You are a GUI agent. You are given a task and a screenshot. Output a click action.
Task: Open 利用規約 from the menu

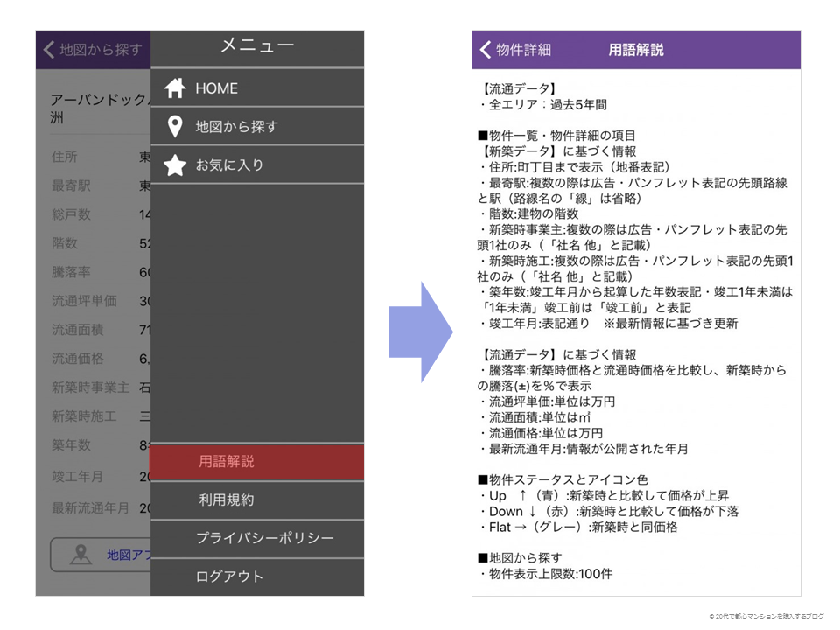coord(227,500)
